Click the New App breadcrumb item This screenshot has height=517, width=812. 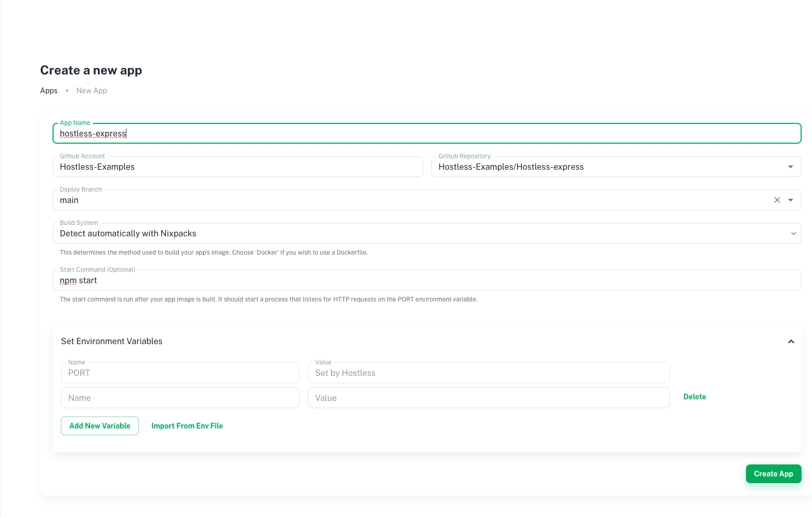click(92, 91)
